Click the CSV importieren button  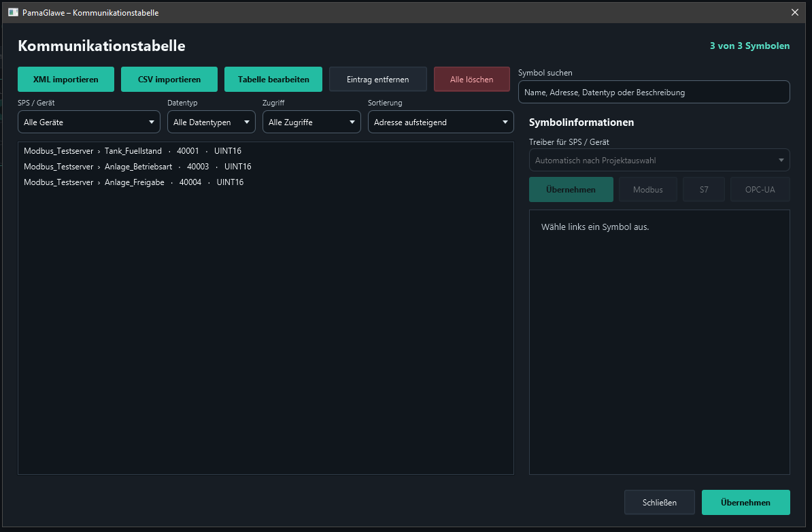tap(169, 80)
